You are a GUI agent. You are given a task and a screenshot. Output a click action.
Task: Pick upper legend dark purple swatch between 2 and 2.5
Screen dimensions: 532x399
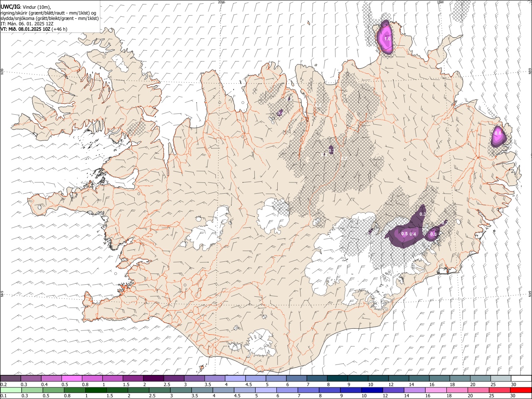coord(153,378)
